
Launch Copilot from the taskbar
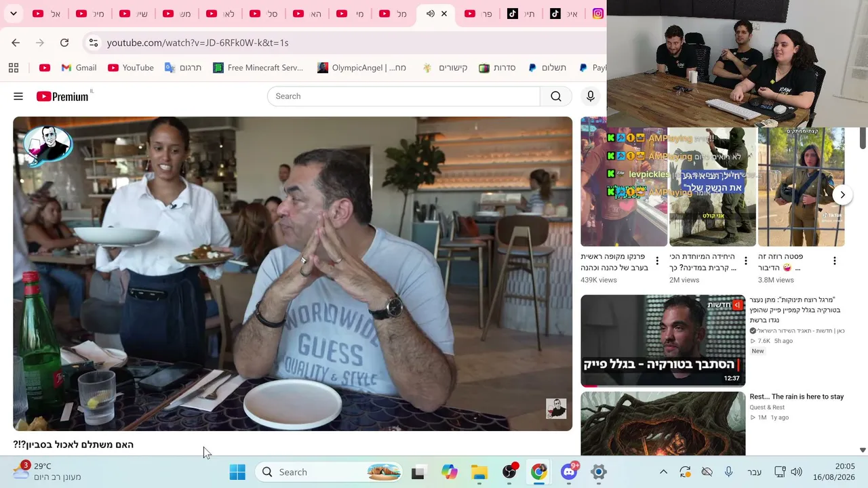coord(449,472)
